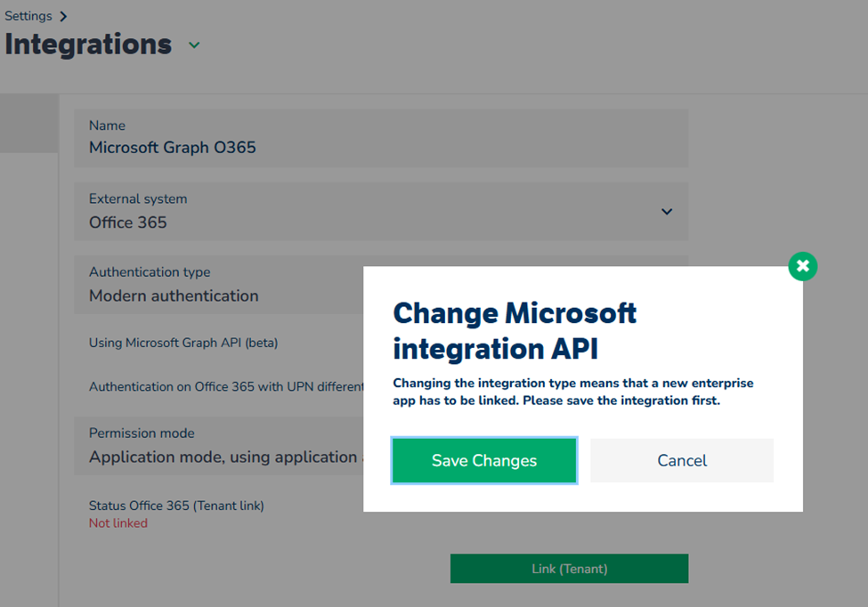Click the Status Office 365 (Tenant link) label
Viewport: 868px width, 607px height.
(176, 506)
